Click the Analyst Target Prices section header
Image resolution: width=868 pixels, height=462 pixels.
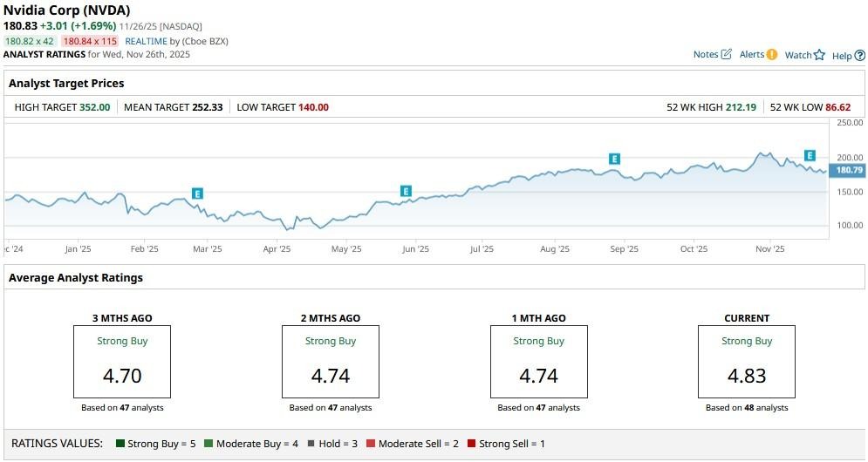point(66,84)
